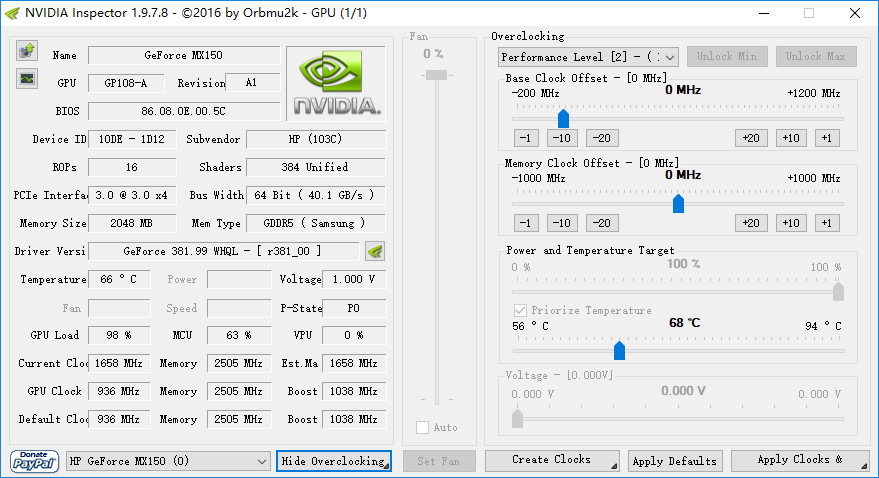Click the fan speed slider handle

click(x=436, y=75)
